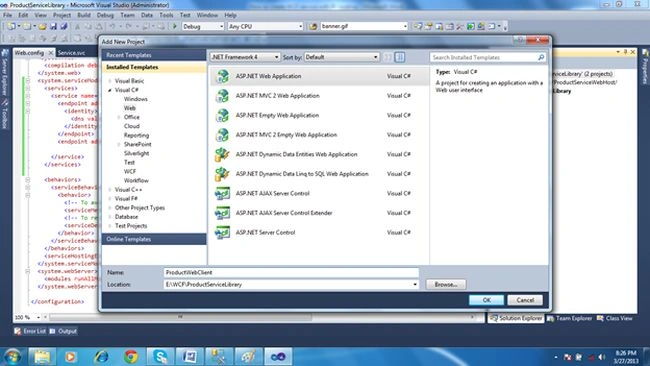
Task: Open Google Chrome from the taskbar
Action: [x=131, y=356]
